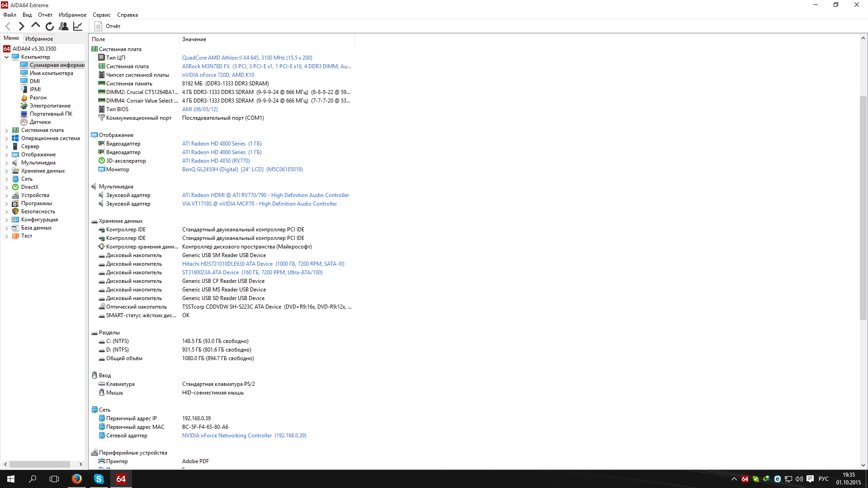Click the volume speaker tray icon
The width and height of the screenshot is (868, 488).
coord(799,479)
